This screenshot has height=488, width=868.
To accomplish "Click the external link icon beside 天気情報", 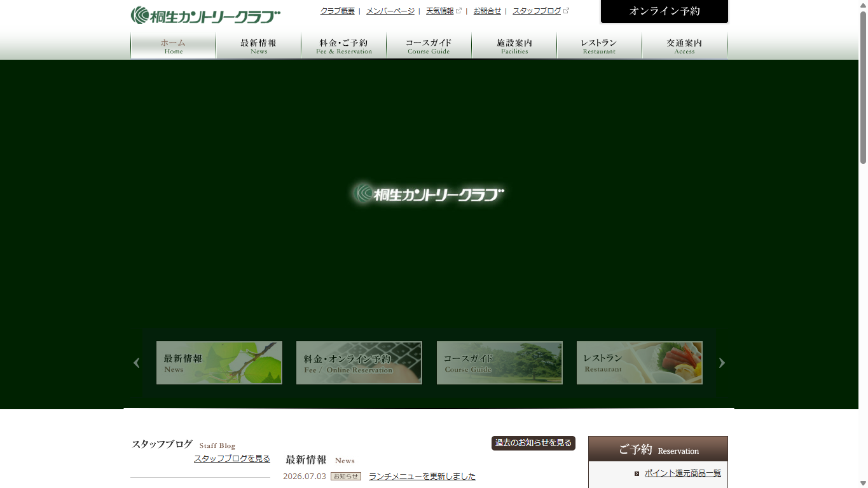I will 458,11.
